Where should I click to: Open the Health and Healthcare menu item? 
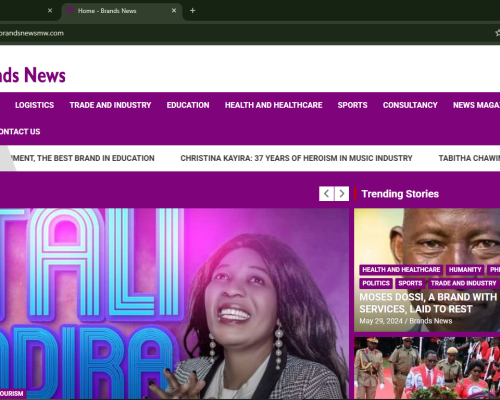point(273,105)
